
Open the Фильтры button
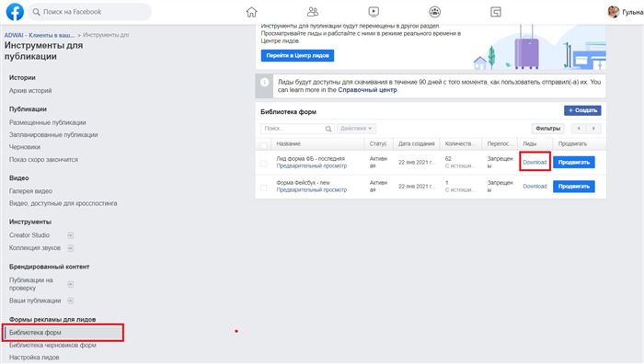tap(548, 129)
